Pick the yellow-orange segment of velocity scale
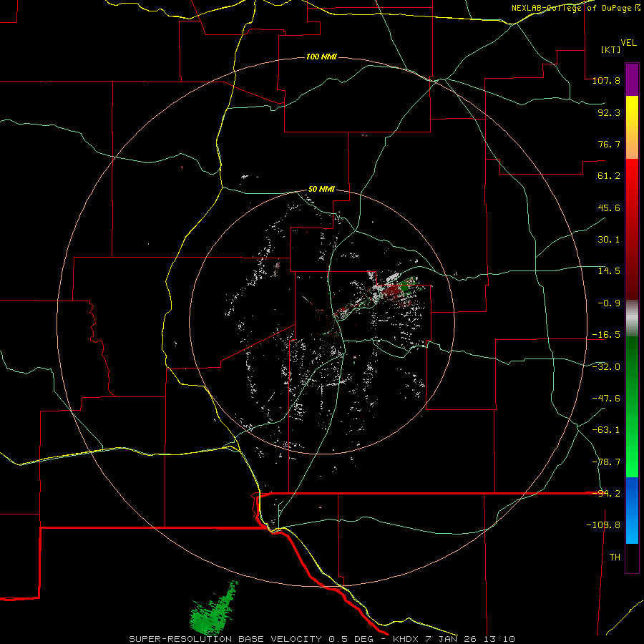The height and width of the screenshot is (644, 644). (632, 127)
